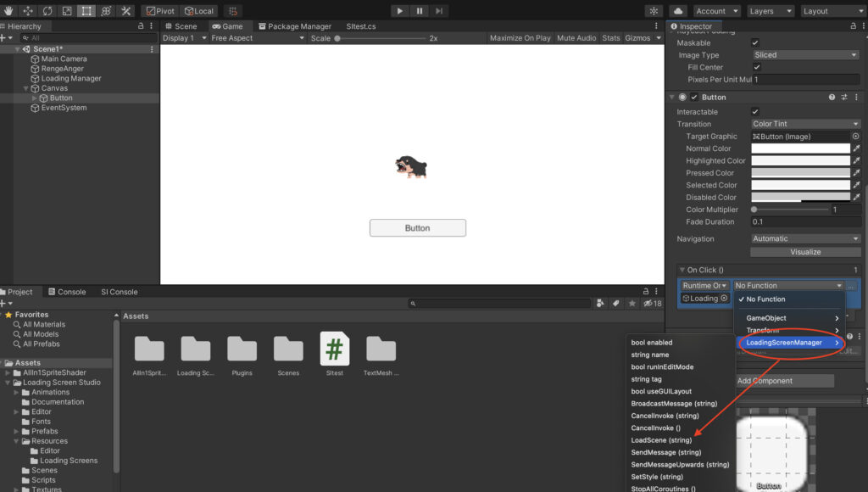Open the Navigation Automatic dropdown
868x492 pixels.
(x=805, y=239)
